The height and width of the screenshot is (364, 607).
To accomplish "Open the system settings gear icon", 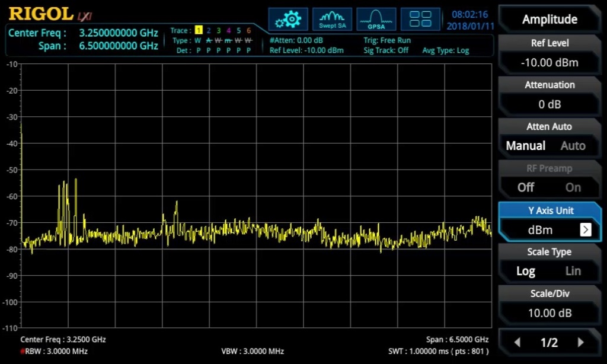I will 288,18.
